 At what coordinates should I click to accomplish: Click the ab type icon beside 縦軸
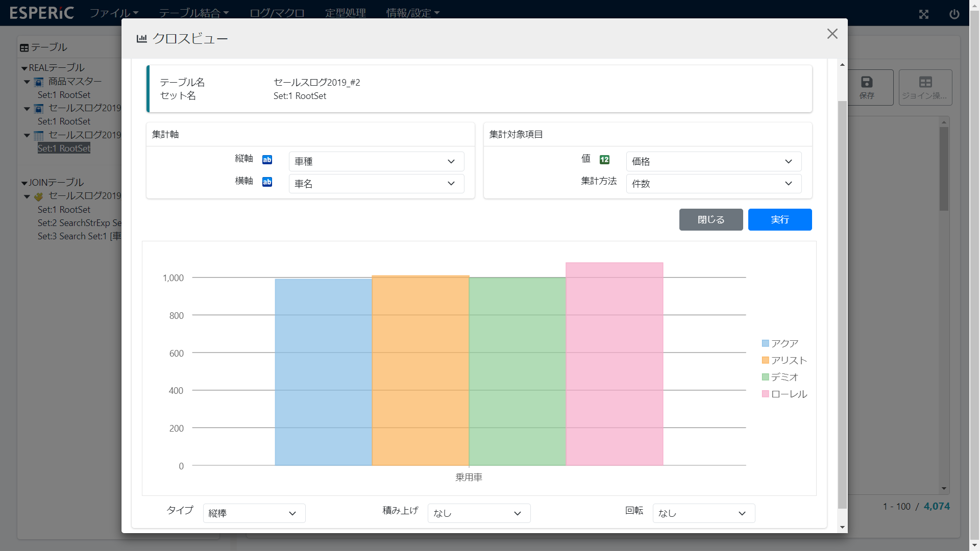[x=267, y=160]
